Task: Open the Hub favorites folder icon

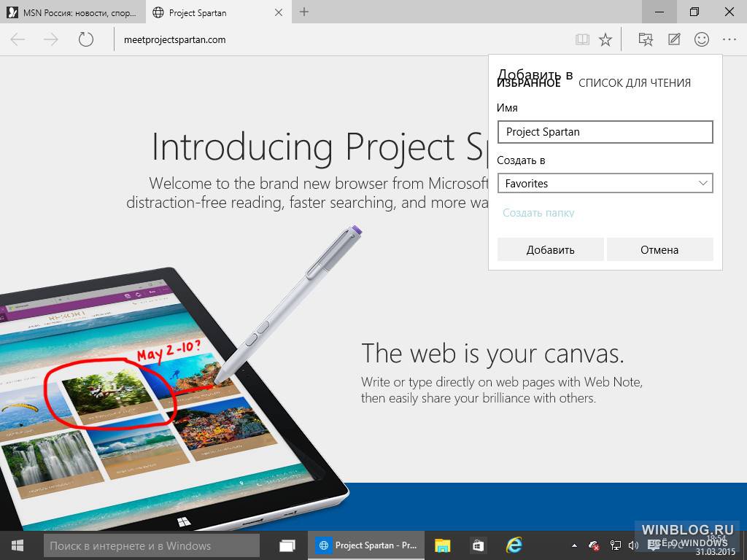Action: coord(646,39)
